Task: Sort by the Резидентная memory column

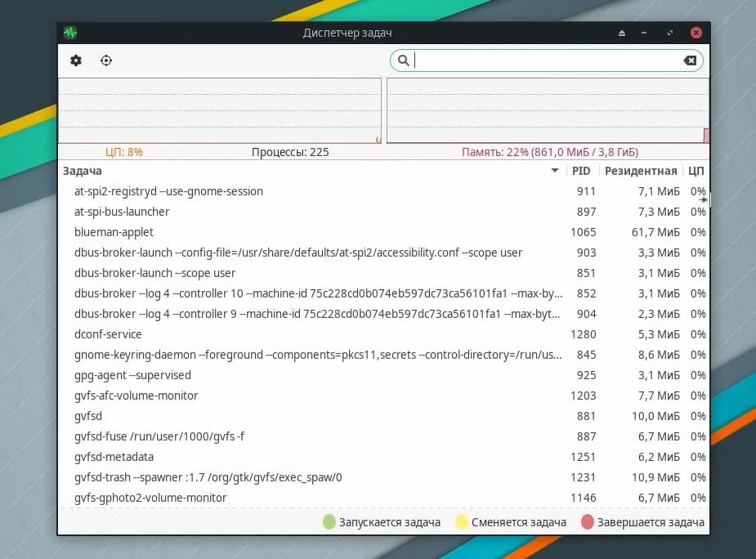Action: click(641, 171)
